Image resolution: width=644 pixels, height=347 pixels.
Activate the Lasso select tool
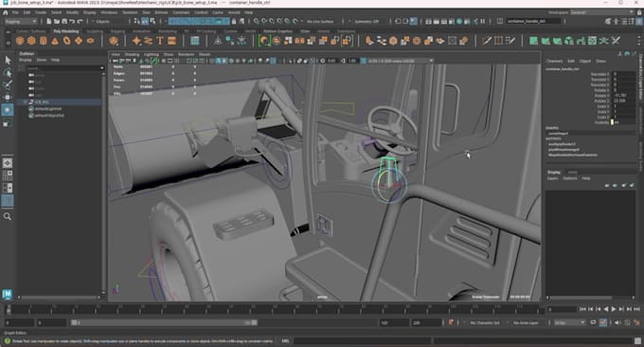coord(8,73)
